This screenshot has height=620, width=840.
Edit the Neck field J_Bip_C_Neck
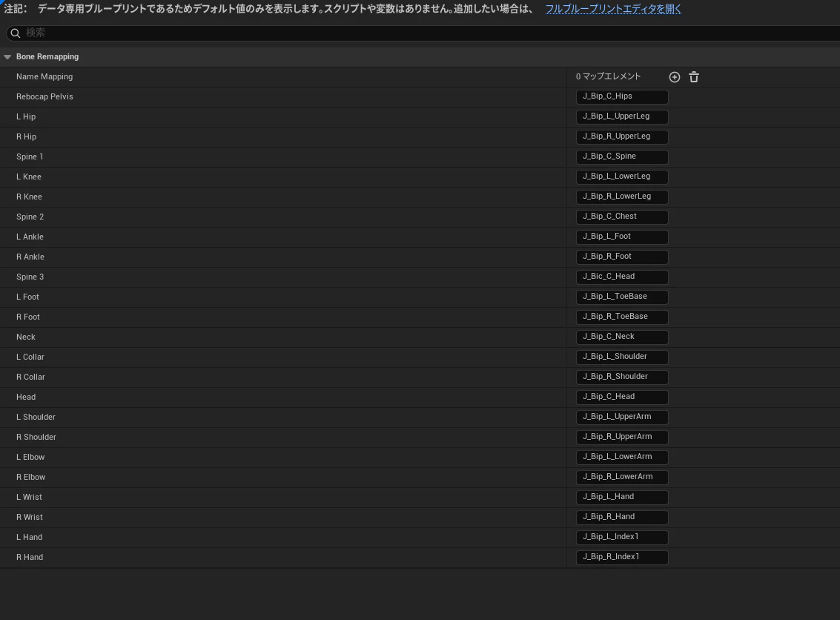point(622,337)
